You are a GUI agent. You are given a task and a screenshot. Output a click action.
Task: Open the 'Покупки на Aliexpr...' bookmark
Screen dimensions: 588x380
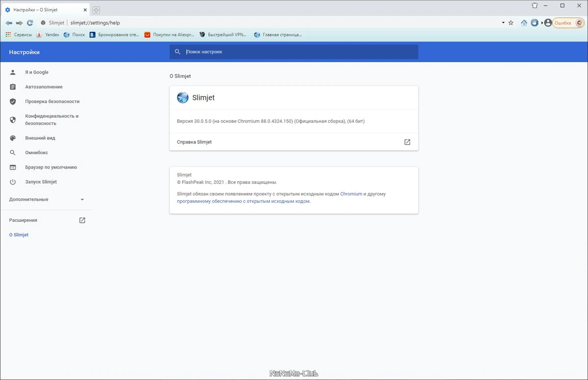coord(169,35)
